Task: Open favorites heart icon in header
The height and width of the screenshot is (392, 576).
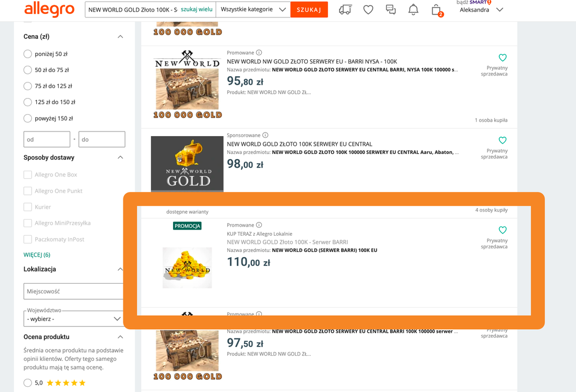Action: pos(368,10)
